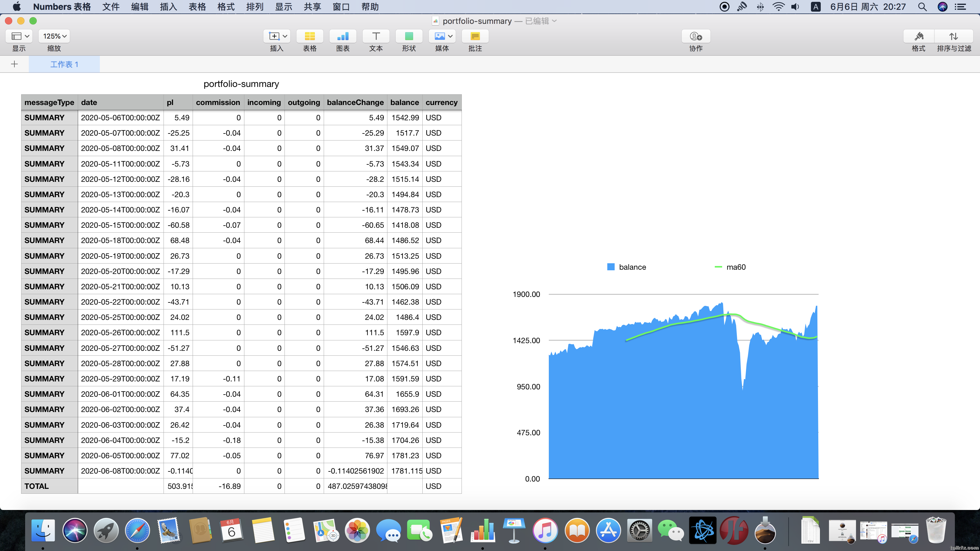Select pl cell 111.5
The image size is (980, 551).
178,332
